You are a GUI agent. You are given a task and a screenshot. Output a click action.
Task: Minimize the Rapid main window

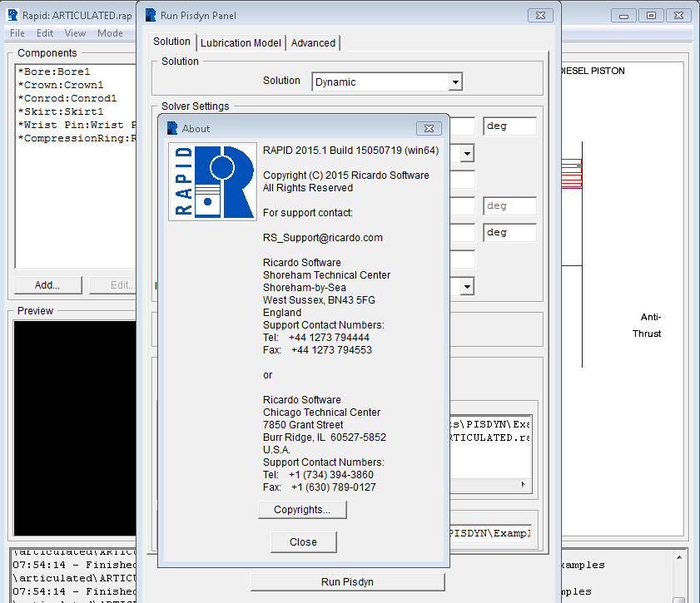[x=623, y=16]
